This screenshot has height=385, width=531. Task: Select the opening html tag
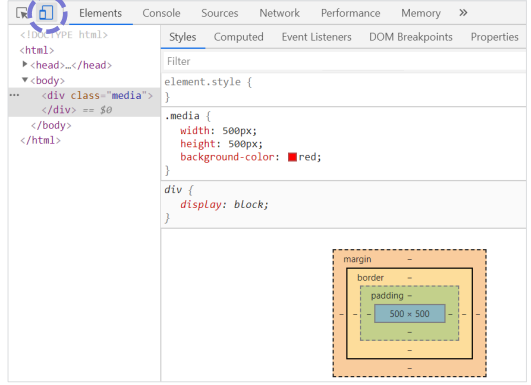click(37, 50)
